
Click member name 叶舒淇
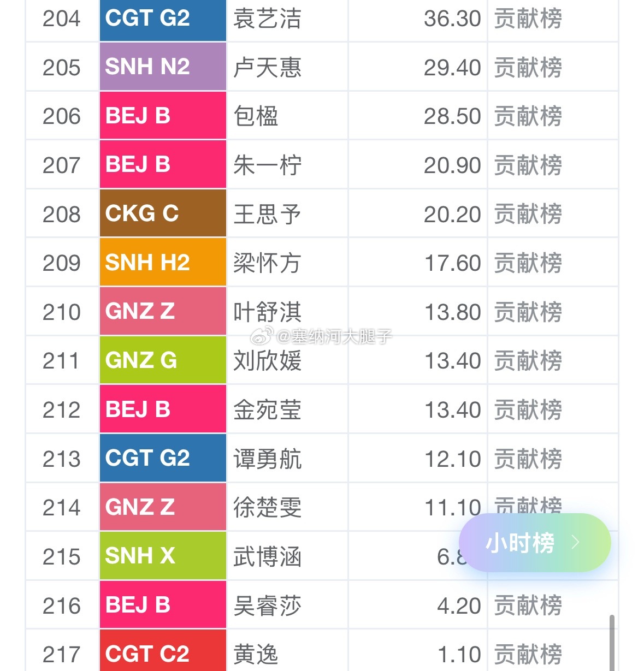(267, 312)
